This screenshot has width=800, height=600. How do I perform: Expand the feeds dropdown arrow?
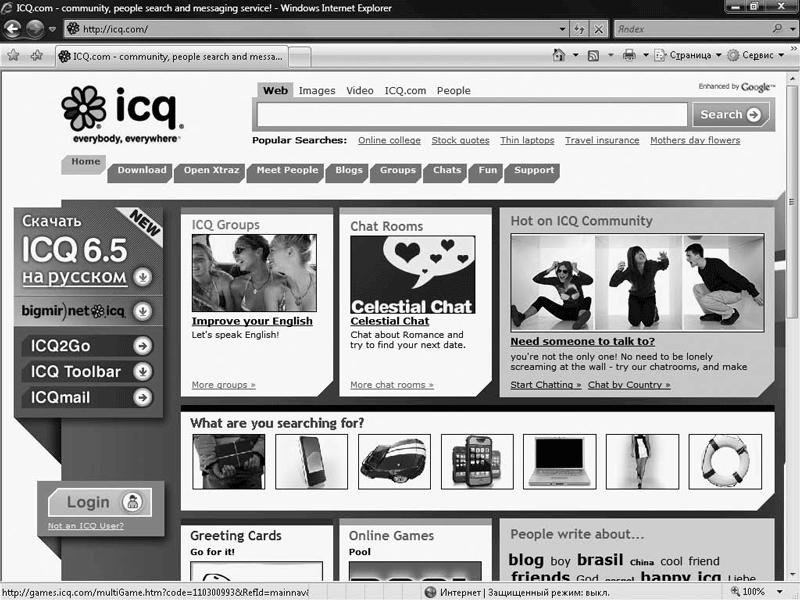click(x=610, y=55)
